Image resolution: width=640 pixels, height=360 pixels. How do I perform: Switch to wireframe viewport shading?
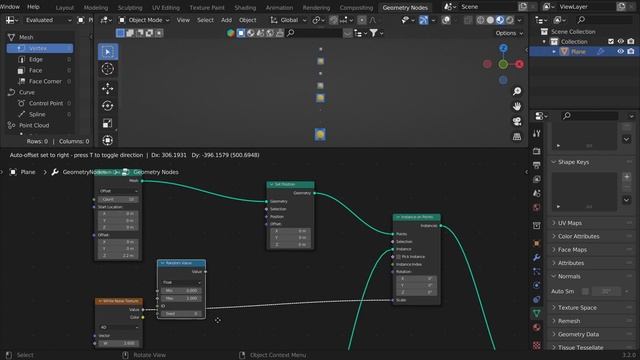480,20
